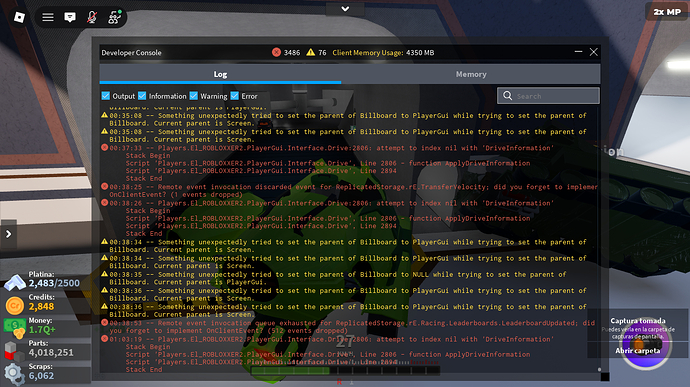
Task: Toggle the muted microphone icon
Action: [x=92, y=17]
